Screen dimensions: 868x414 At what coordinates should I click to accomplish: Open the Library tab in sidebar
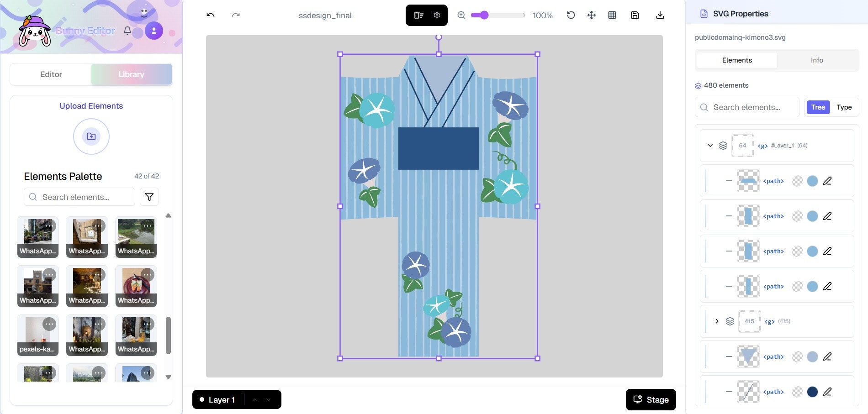pyautogui.click(x=131, y=74)
